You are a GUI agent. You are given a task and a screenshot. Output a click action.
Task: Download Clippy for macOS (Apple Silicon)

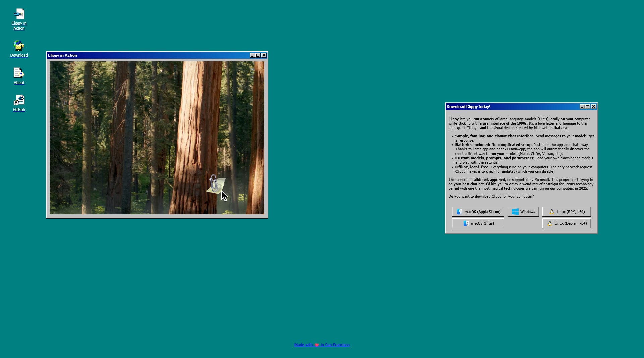tap(478, 212)
